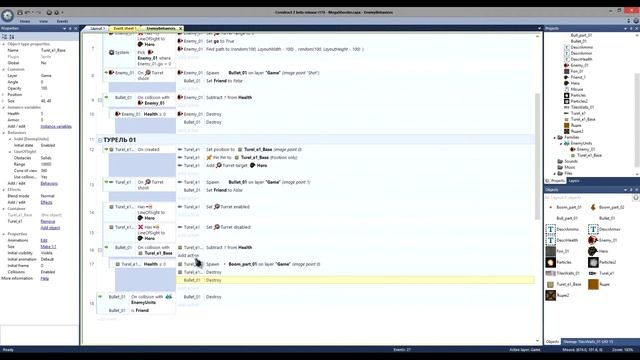Click Make 1:1 size link
Image resolution: width=640 pixels, height=360 pixels.
[x=48, y=247]
